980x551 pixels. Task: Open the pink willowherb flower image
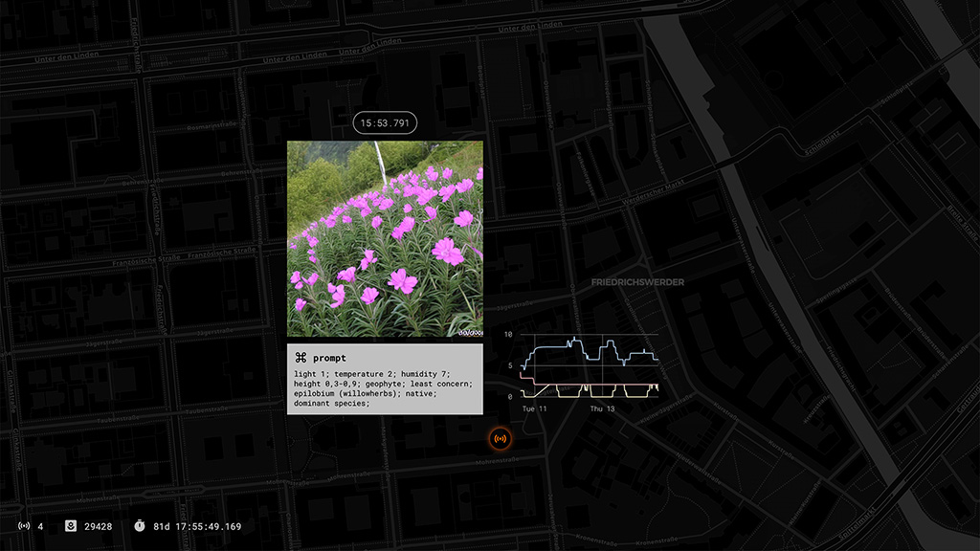coord(385,238)
